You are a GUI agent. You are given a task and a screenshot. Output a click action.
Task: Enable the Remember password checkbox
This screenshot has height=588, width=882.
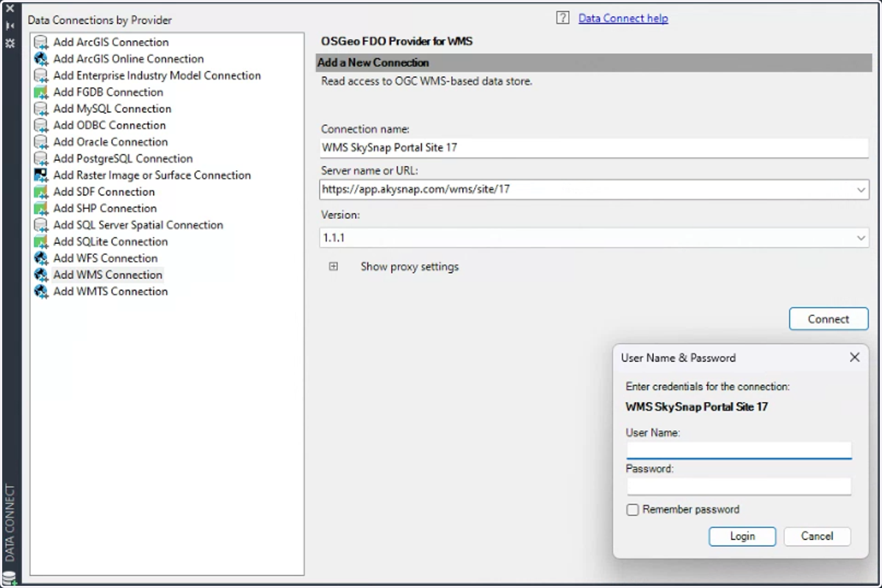pyautogui.click(x=632, y=510)
